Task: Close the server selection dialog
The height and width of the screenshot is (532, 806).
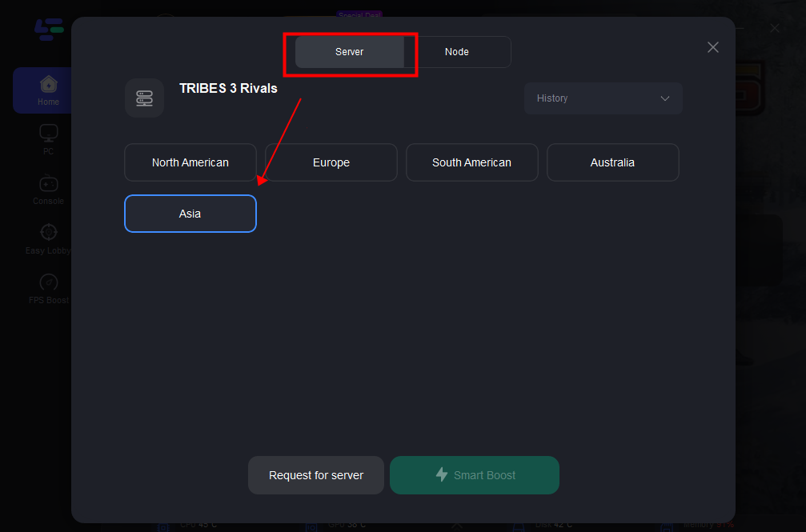Action: (x=712, y=46)
